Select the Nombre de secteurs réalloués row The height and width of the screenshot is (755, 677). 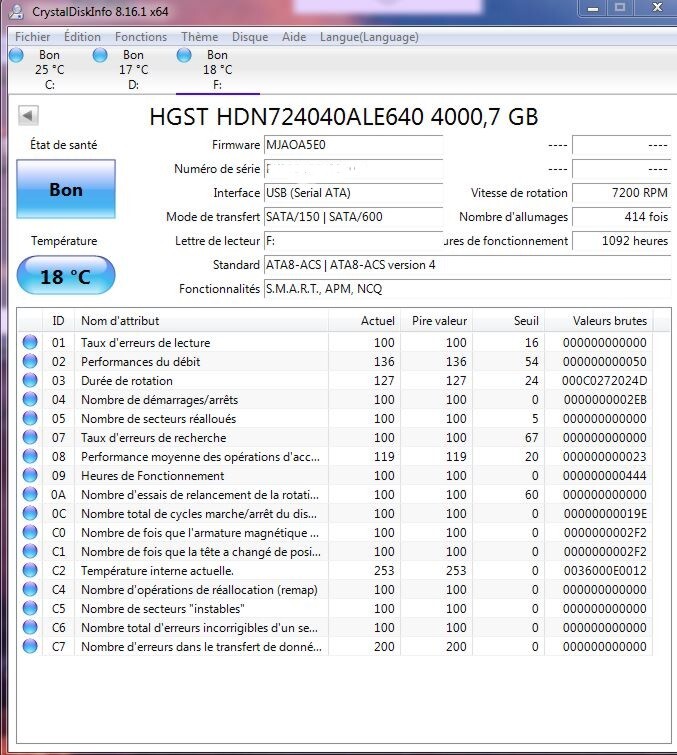pyautogui.click(x=335, y=418)
